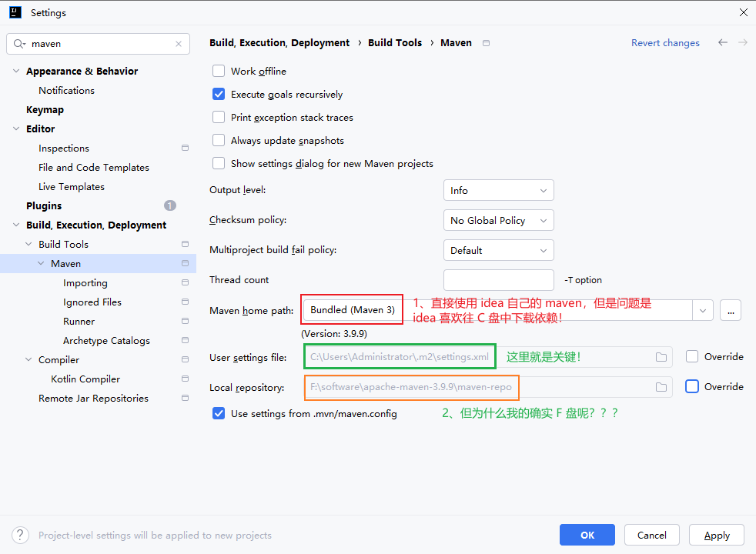Select Archetype Catalogs under Maven

coord(106,341)
